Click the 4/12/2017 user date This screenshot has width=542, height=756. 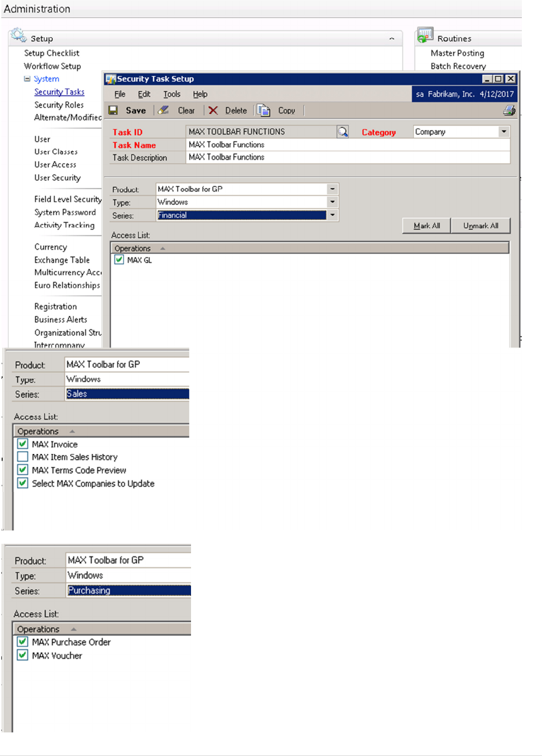coord(496,94)
